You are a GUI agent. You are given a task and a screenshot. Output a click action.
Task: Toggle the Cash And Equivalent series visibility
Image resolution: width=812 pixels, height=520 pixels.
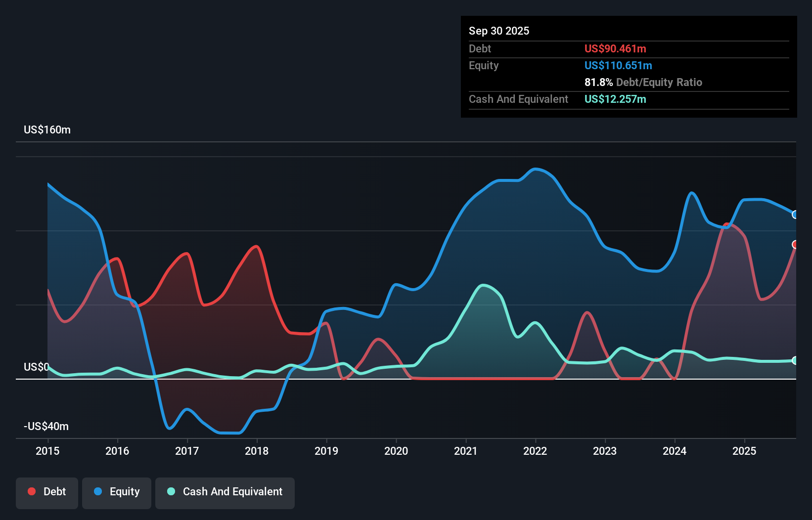pos(225,492)
